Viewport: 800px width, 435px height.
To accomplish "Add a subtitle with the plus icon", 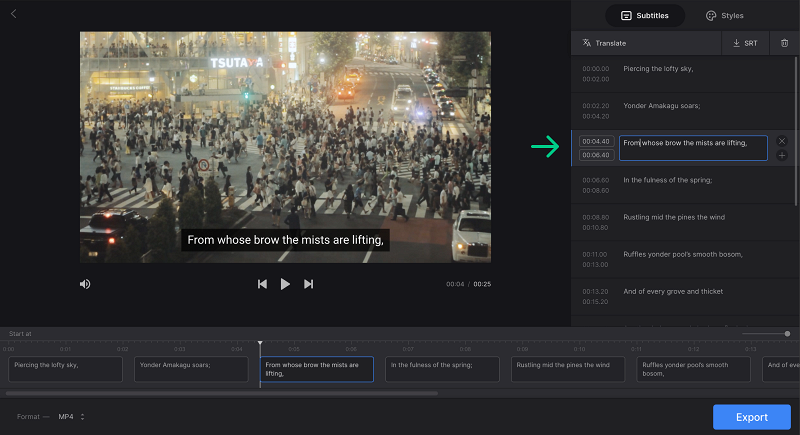I will point(782,156).
